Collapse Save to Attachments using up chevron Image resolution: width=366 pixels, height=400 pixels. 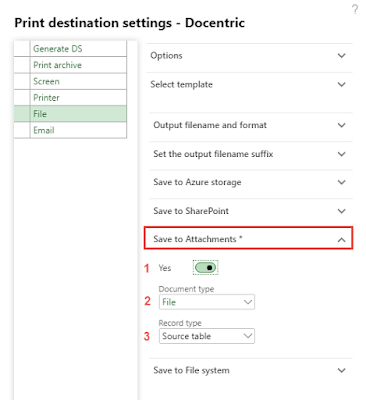pyautogui.click(x=341, y=239)
